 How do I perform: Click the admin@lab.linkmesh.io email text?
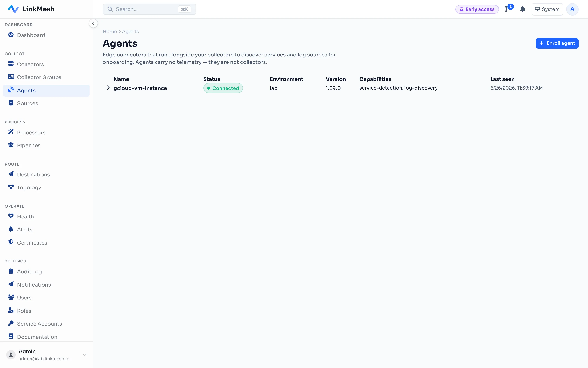point(44,358)
